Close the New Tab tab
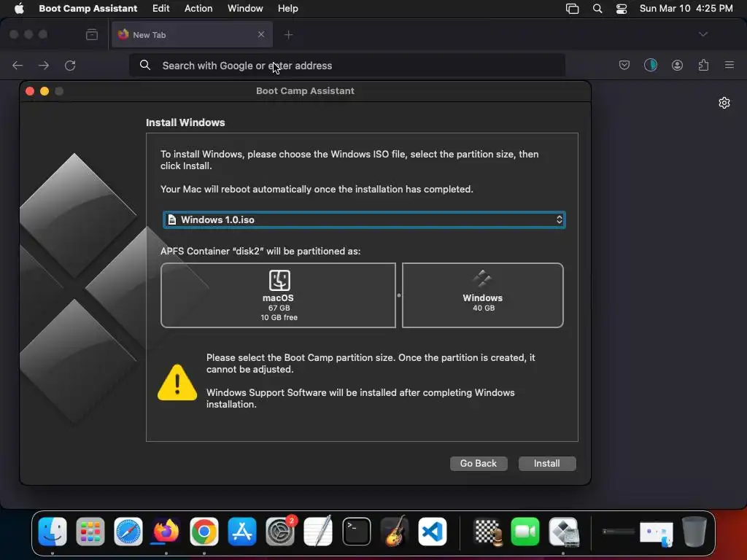 pyautogui.click(x=261, y=34)
